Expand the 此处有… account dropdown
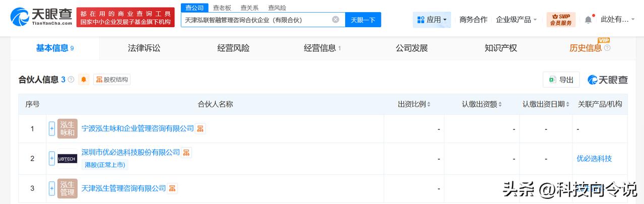Viewport: 644px width, 204px height. (618, 20)
